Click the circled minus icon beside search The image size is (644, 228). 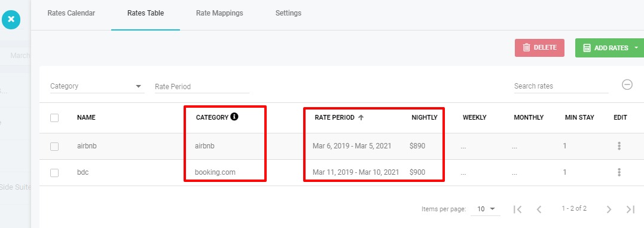point(627,84)
